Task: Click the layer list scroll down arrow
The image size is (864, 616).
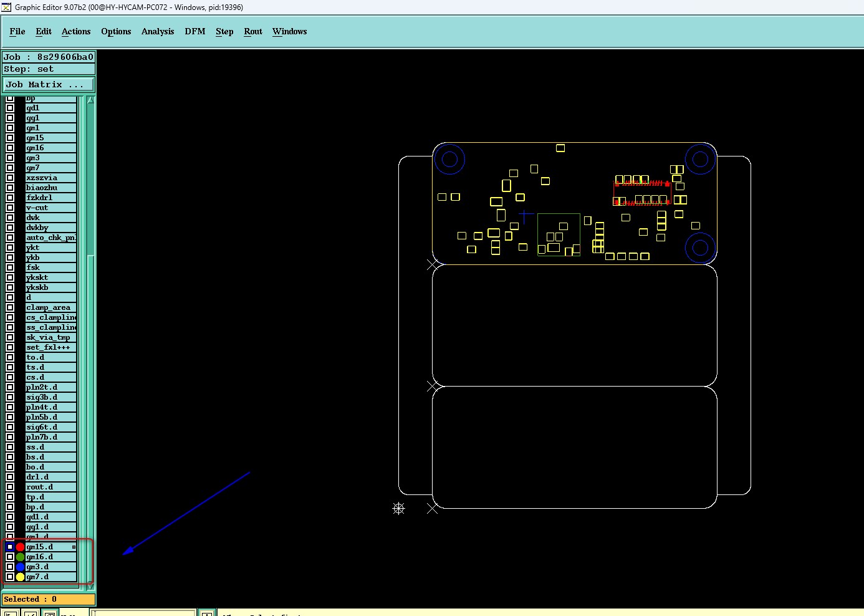Action: click(90, 586)
